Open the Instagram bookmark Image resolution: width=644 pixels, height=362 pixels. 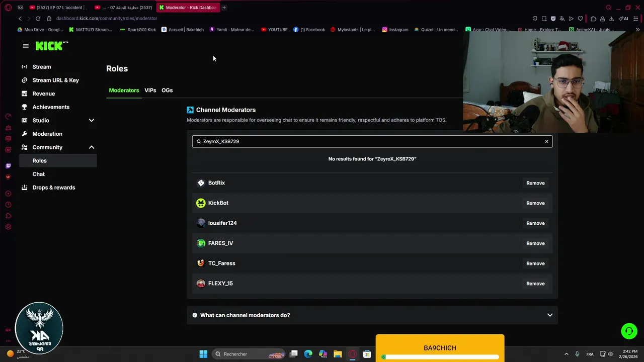395,30
